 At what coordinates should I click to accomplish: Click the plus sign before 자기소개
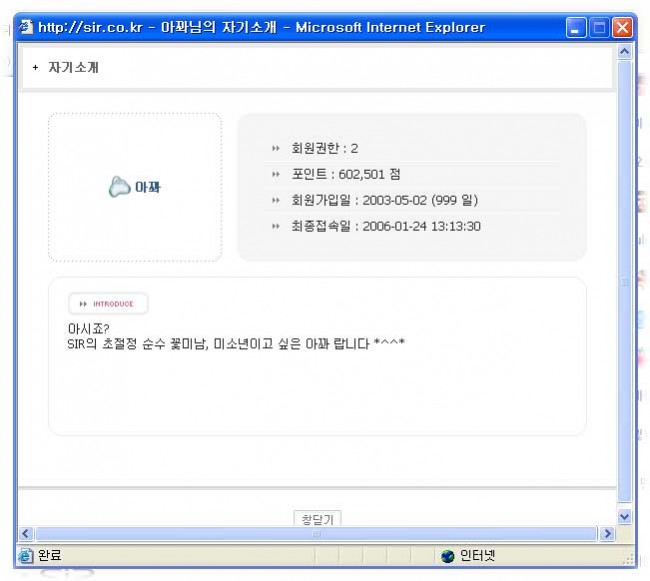point(35,67)
